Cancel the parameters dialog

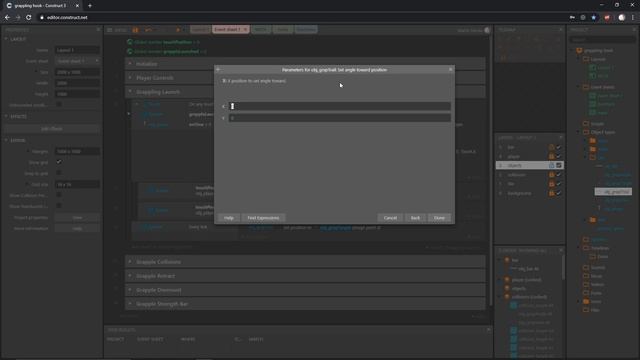tap(390, 218)
